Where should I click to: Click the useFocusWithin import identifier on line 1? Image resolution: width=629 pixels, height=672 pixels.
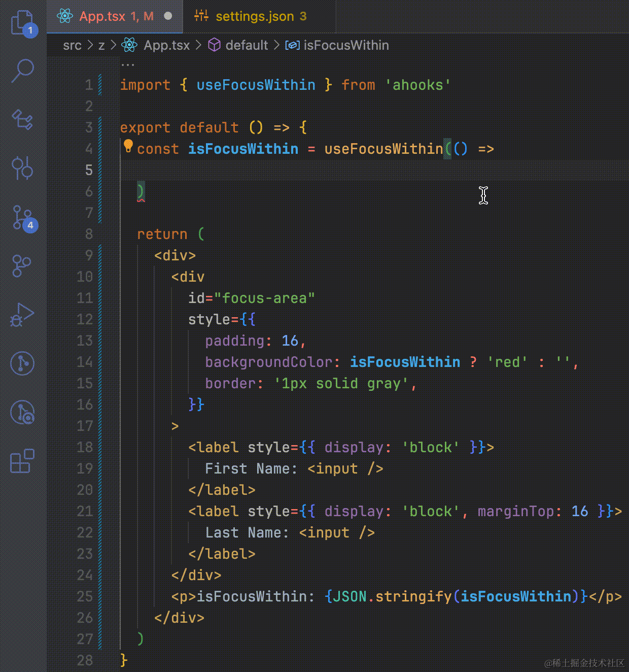pos(256,85)
